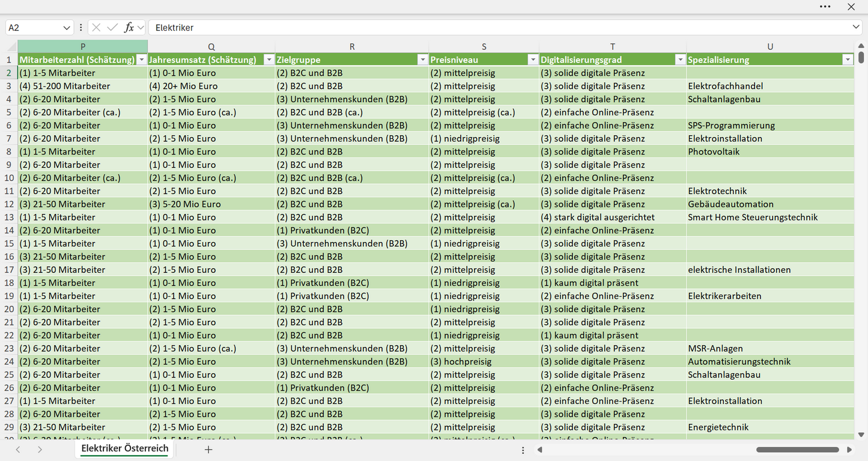Select column T header

click(613, 47)
